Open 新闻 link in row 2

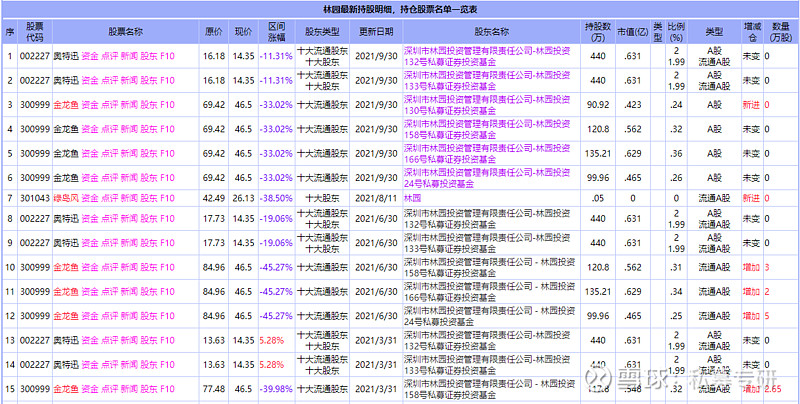[129, 81]
